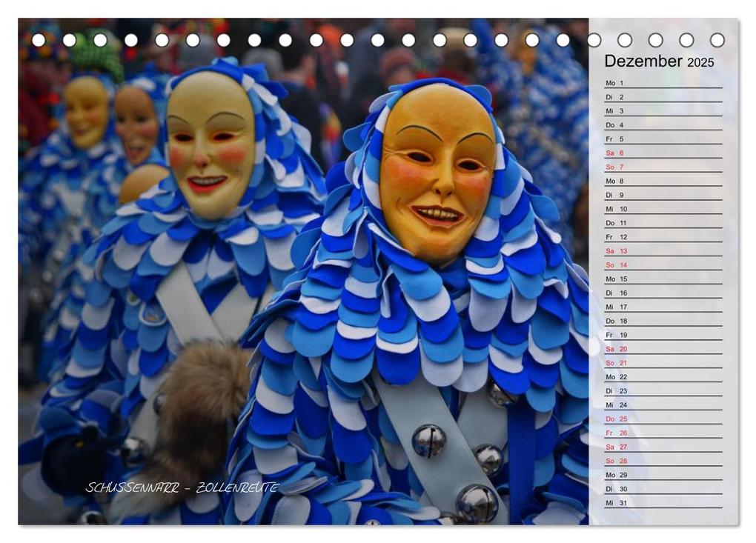This screenshot has height=543, width=756.
Task: Select the Mi 31 last date row
Action: click(x=662, y=503)
